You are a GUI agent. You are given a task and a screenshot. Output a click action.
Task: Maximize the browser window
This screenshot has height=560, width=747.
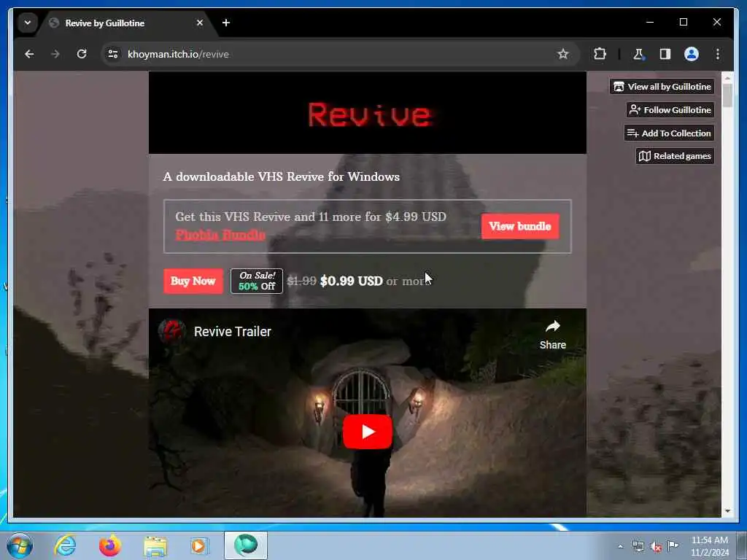pos(683,23)
